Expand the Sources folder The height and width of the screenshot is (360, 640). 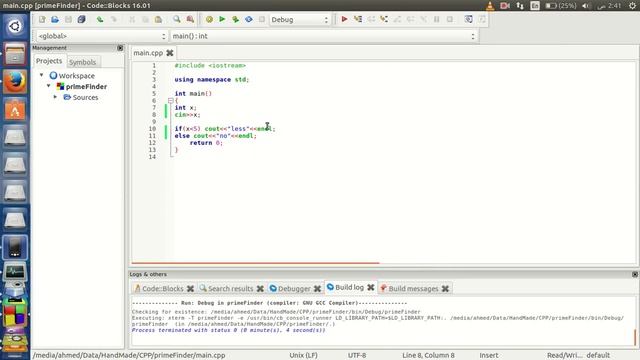[x=56, y=97]
